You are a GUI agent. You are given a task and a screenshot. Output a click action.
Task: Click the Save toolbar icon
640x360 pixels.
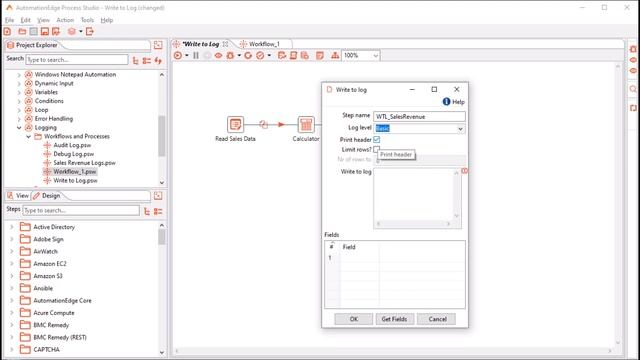(45, 31)
